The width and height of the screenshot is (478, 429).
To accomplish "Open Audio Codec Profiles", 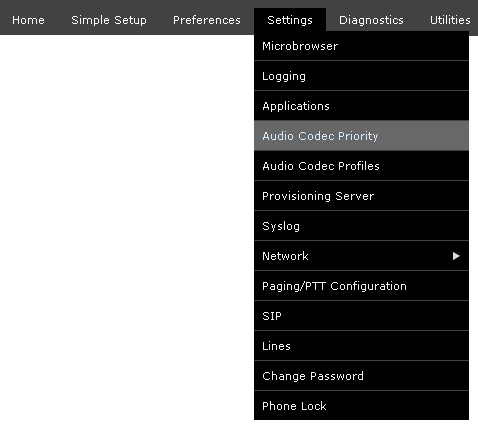I will 361,166.
